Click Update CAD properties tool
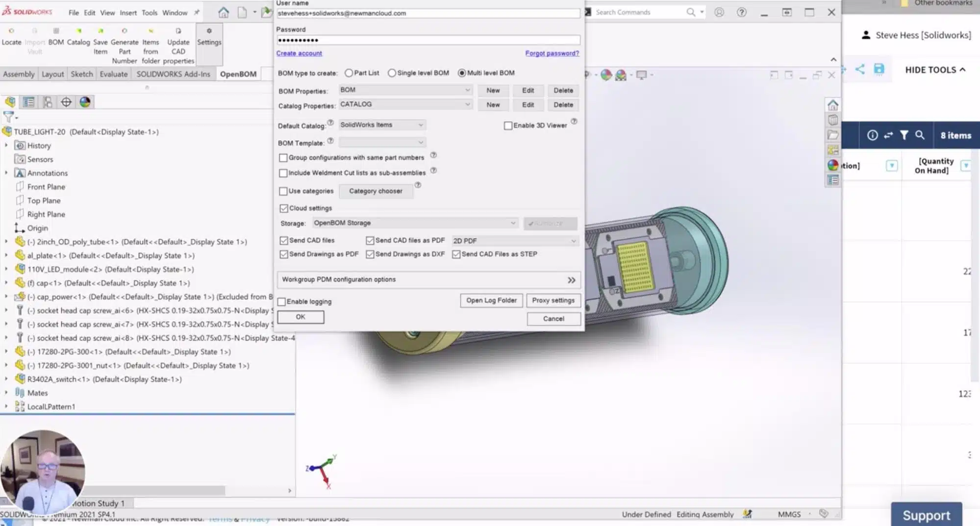The width and height of the screenshot is (980, 526). point(178,46)
